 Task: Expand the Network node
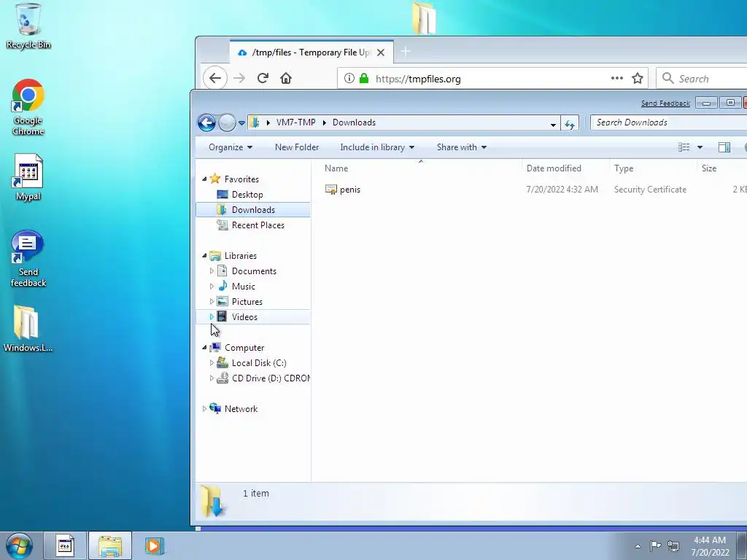(x=204, y=408)
